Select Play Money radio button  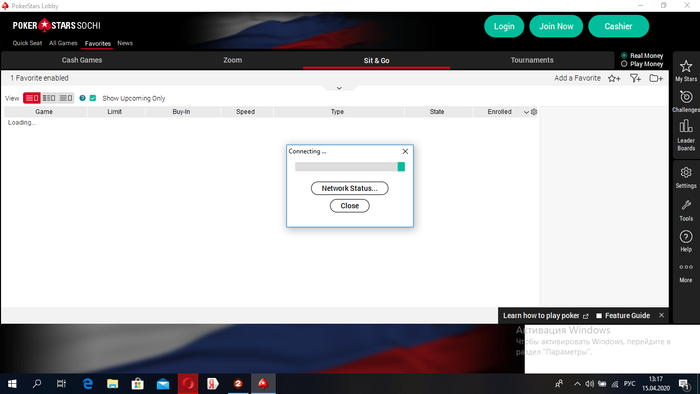coord(624,64)
